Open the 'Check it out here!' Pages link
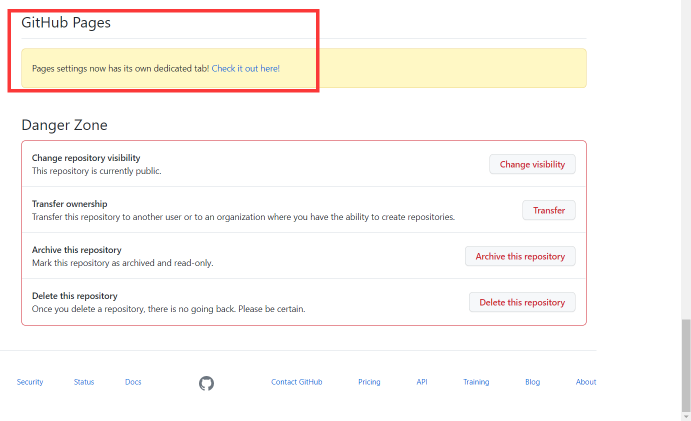The width and height of the screenshot is (691, 421). [245, 69]
